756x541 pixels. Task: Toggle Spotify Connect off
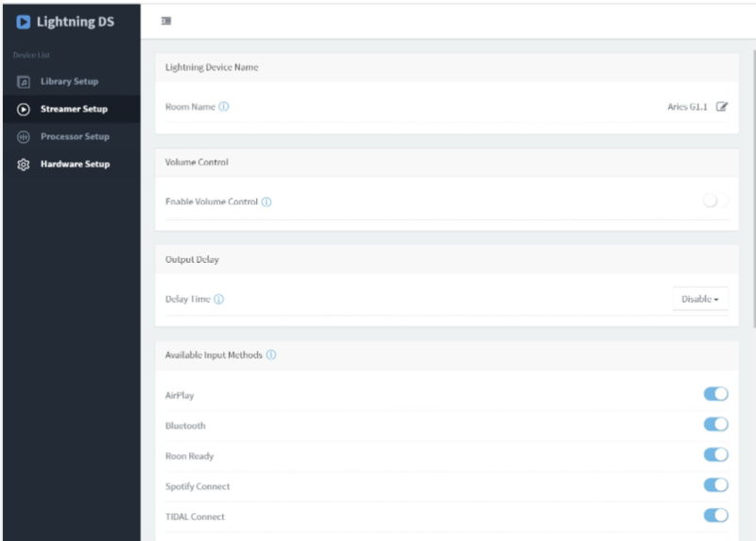pos(715,485)
